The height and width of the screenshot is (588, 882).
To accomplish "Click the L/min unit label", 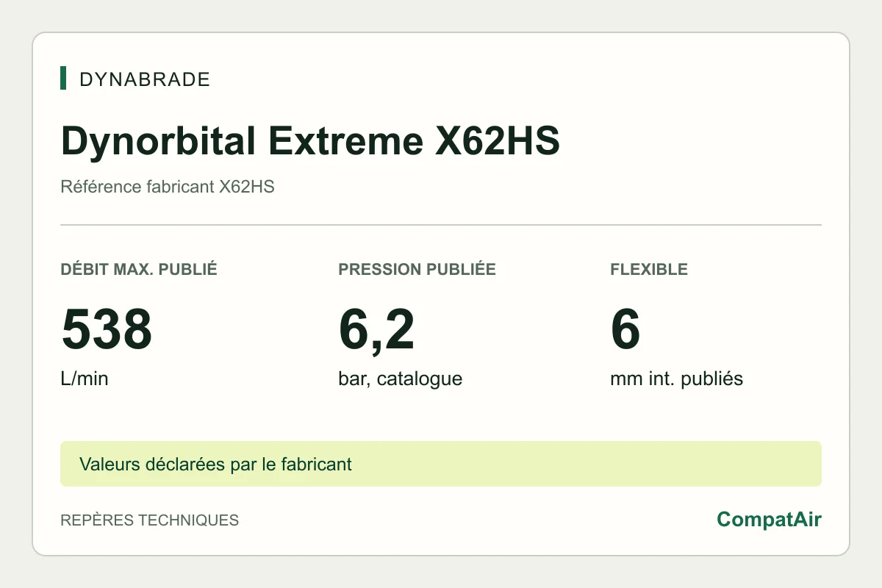I will [x=85, y=379].
